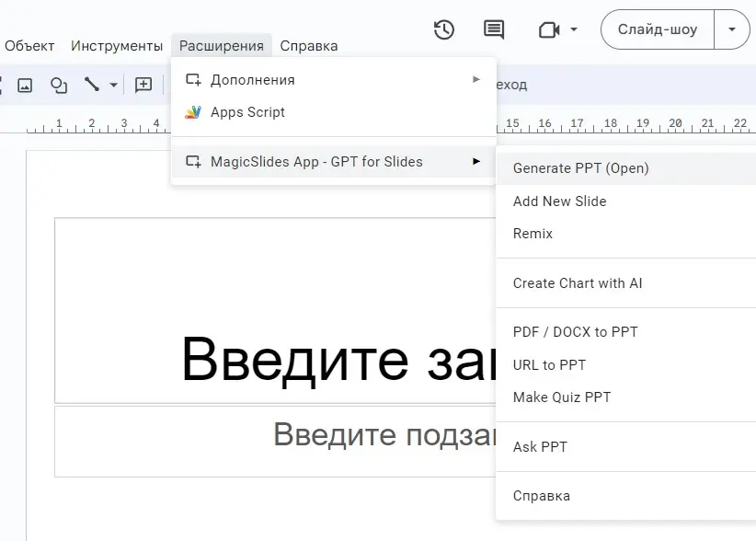Open the Слайд-шоу dropdown arrow
756x541 pixels.
[x=733, y=29]
